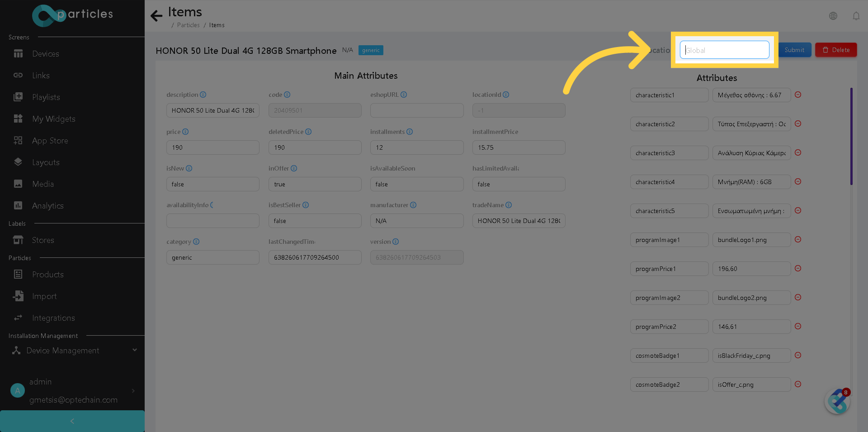Open the Integrations section
This screenshot has height=432, width=868.
coord(53,318)
